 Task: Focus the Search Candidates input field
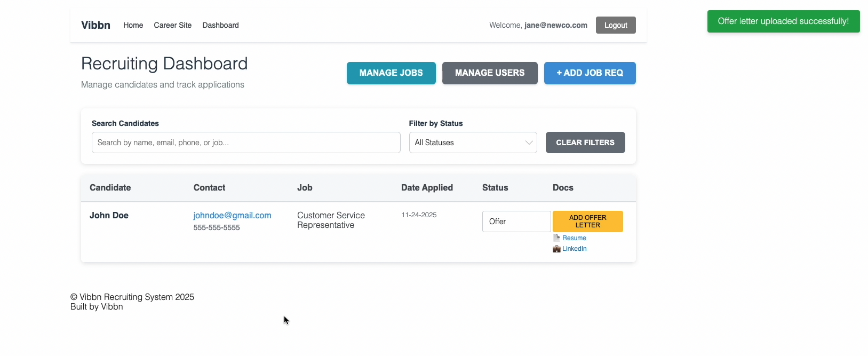[x=246, y=143]
